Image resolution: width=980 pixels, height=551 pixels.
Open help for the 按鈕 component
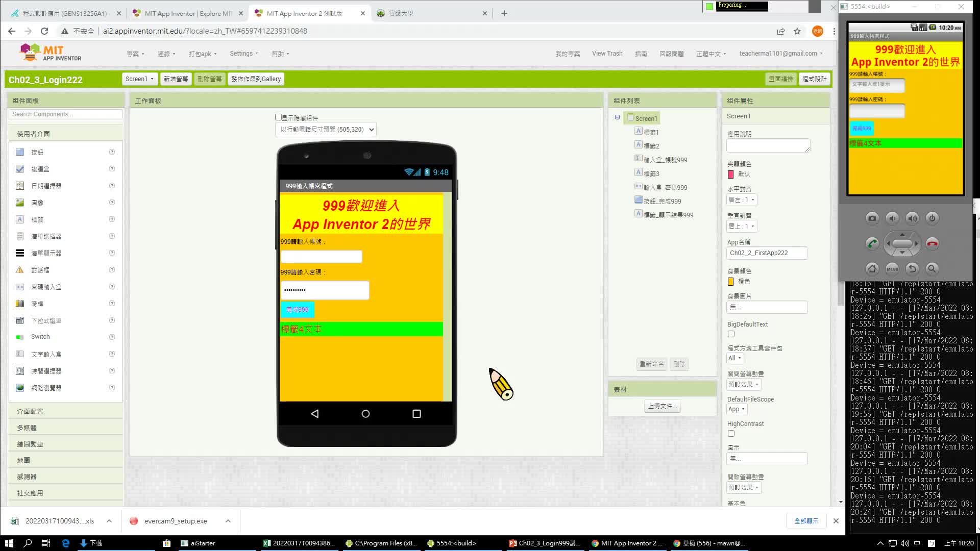112,152
